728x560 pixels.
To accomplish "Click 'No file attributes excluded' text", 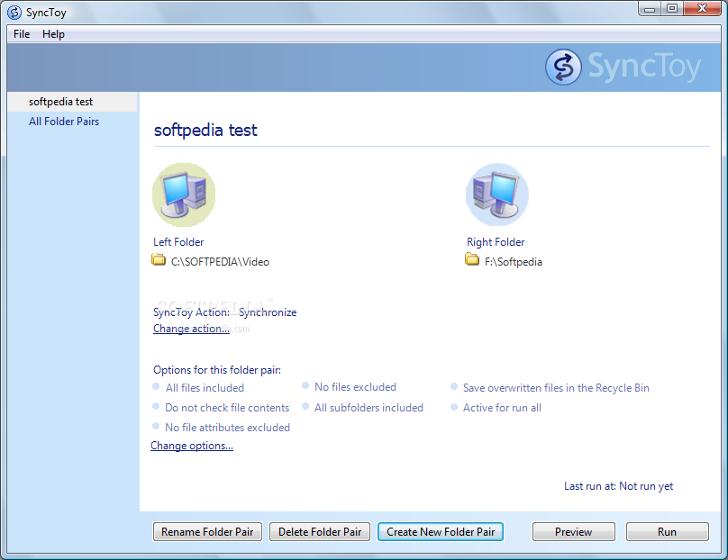I will (227, 428).
